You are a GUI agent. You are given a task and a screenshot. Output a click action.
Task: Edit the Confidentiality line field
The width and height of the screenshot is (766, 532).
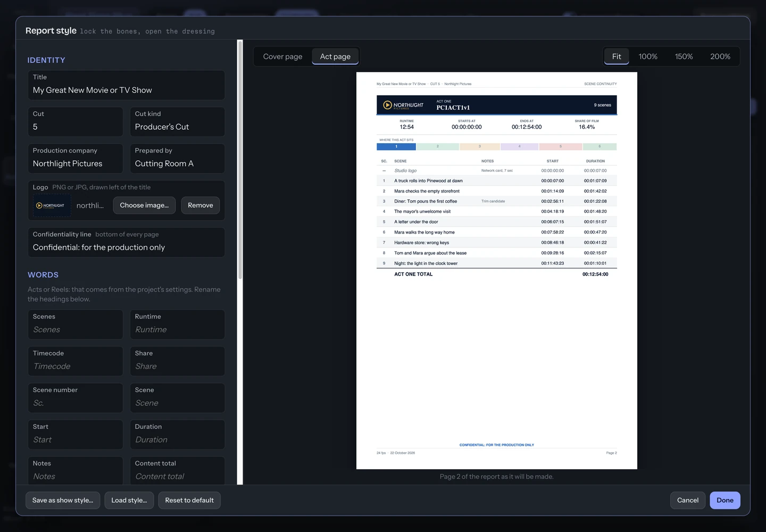[127, 242]
